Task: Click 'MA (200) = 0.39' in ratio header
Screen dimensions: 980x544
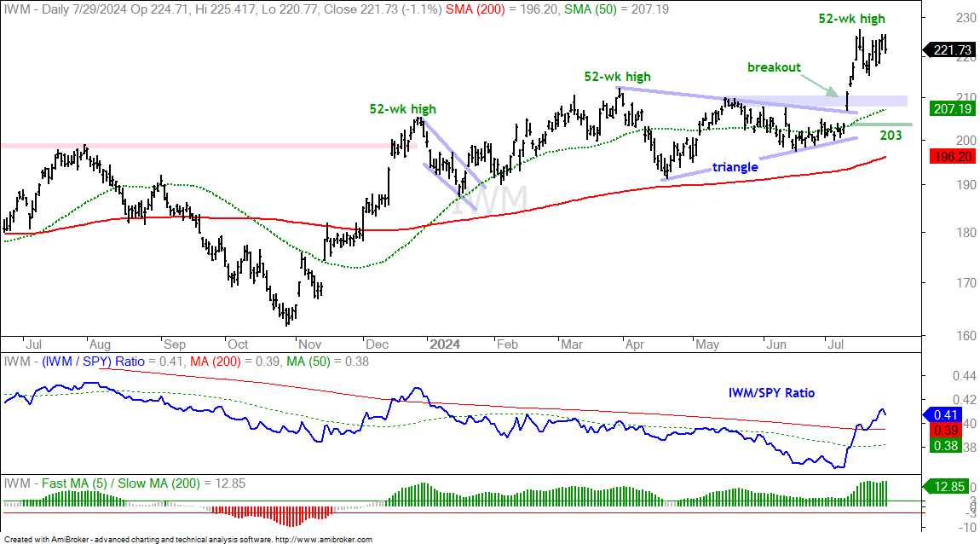Action: 237,362
